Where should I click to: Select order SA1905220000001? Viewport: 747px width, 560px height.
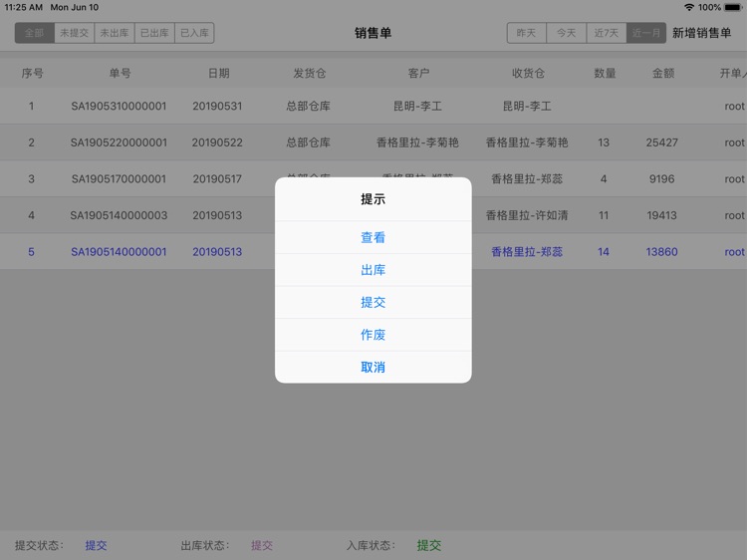[119, 142]
